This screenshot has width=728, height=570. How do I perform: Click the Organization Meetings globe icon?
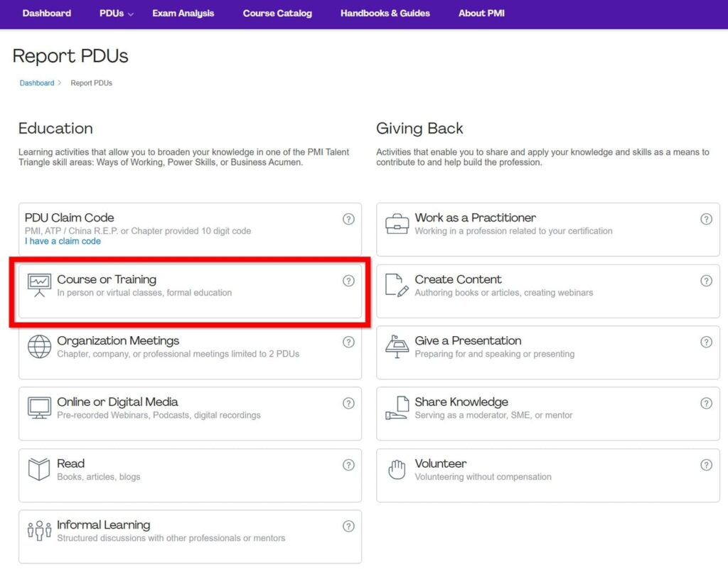pyautogui.click(x=39, y=346)
